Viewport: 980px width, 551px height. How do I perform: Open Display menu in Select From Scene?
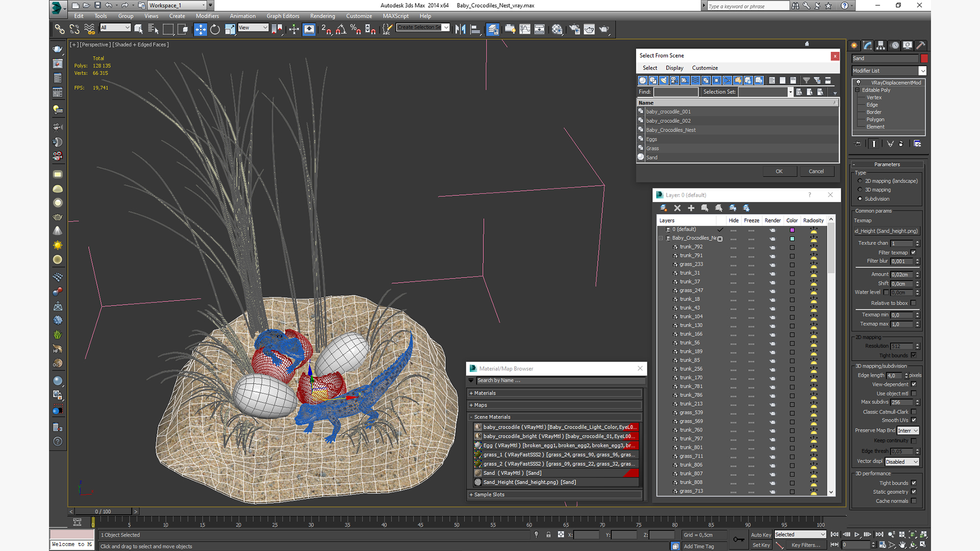674,68
